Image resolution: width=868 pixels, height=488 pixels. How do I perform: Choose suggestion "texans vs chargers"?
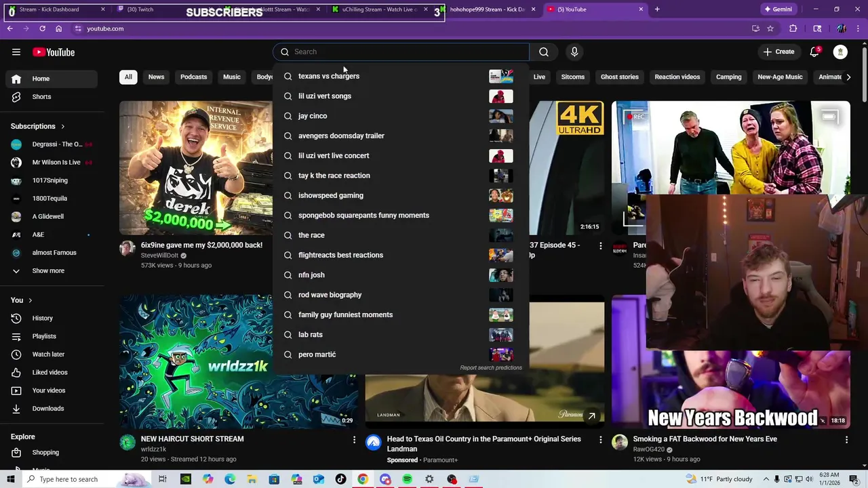tap(401, 76)
